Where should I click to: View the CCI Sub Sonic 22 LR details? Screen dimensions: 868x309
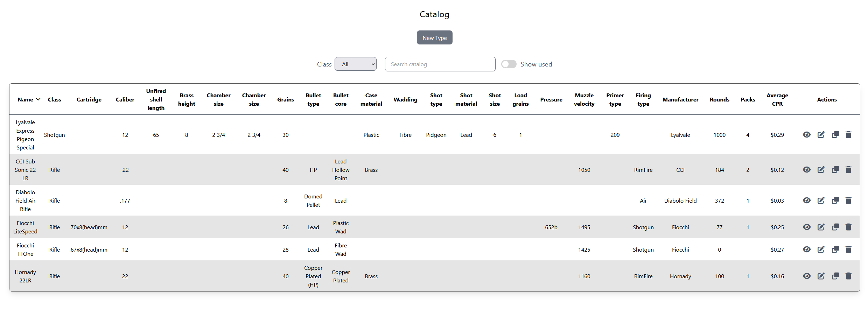coord(807,170)
